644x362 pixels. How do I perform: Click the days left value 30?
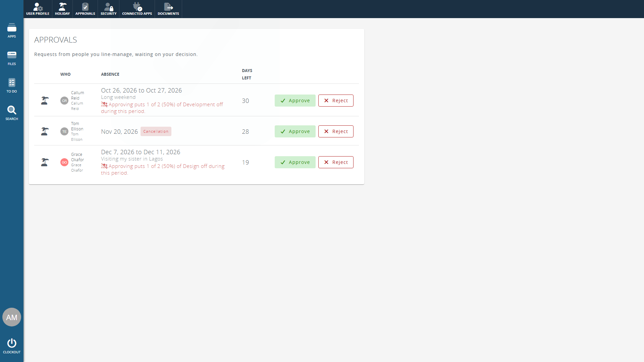coord(246,101)
